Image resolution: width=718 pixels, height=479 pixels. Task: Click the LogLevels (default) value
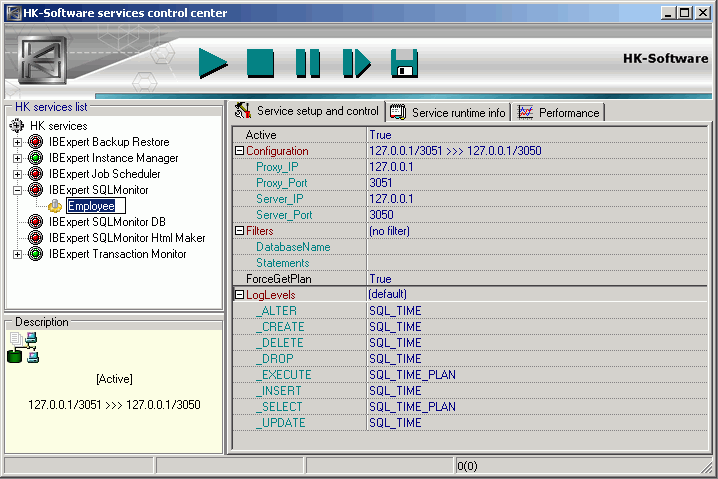pyautogui.click(x=537, y=294)
